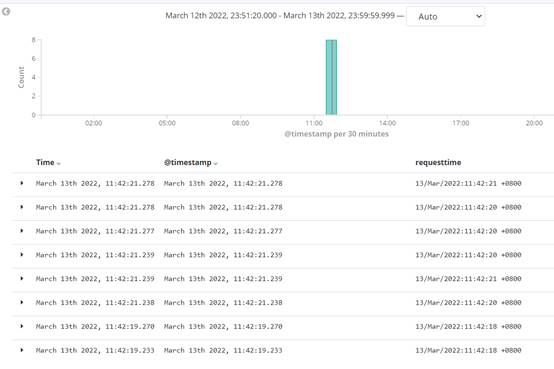Expand second row timestamped 11:42:21.239
The image size is (554, 369).
point(22,279)
